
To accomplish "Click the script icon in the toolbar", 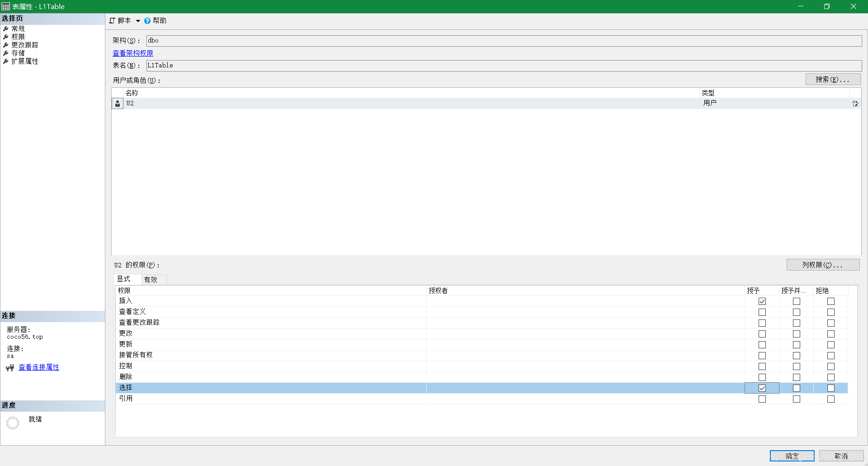I will click(112, 20).
